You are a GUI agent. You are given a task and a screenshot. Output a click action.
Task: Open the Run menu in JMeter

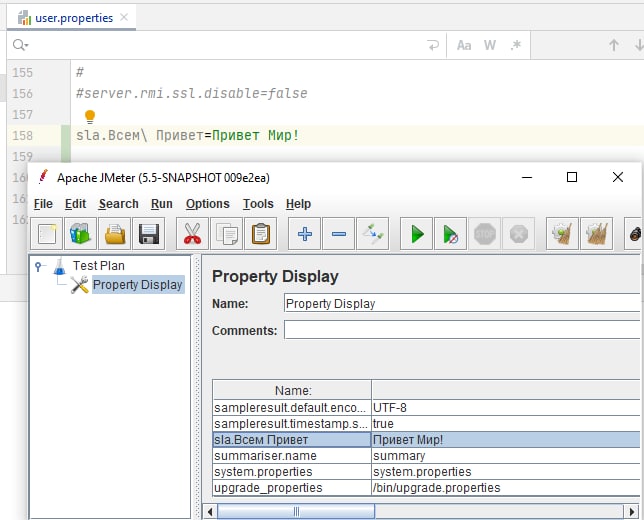tap(161, 204)
